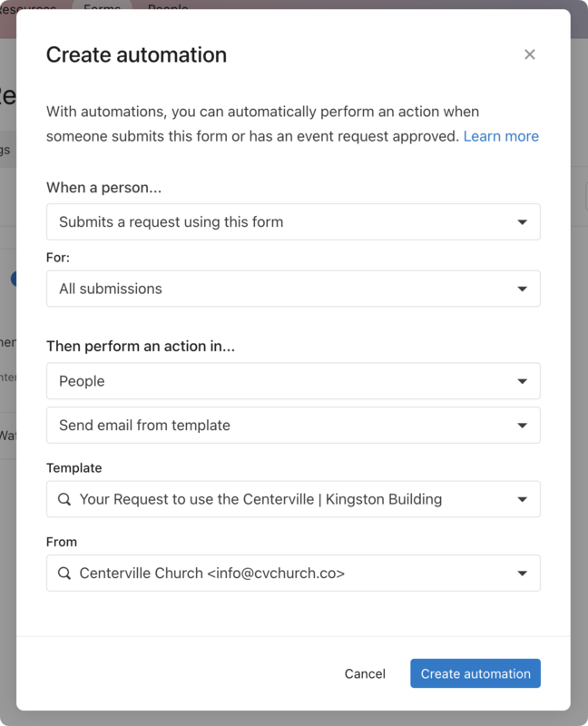Open the From dropdown showing Centerville Church sender

point(293,573)
